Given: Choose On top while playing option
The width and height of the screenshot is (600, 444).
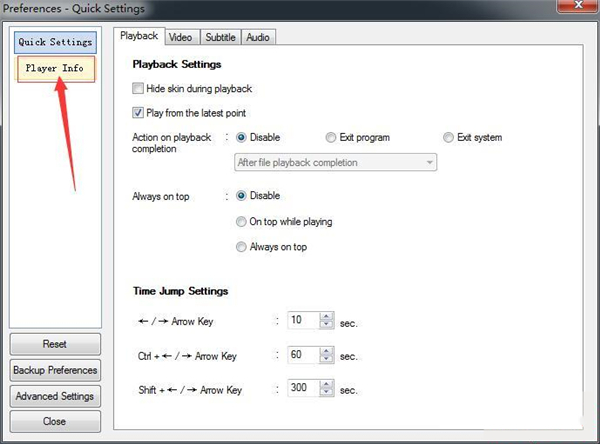Looking at the screenshot, I should click(241, 221).
